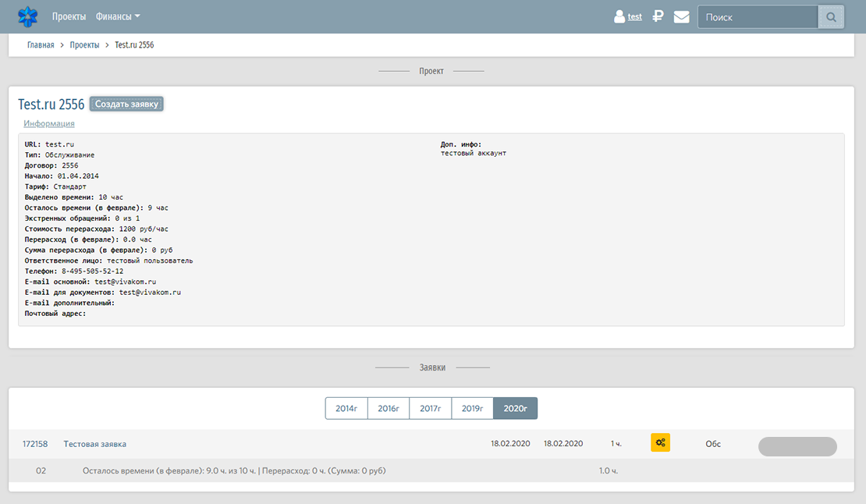Open request number 172158
866x504 pixels.
[35, 444]
